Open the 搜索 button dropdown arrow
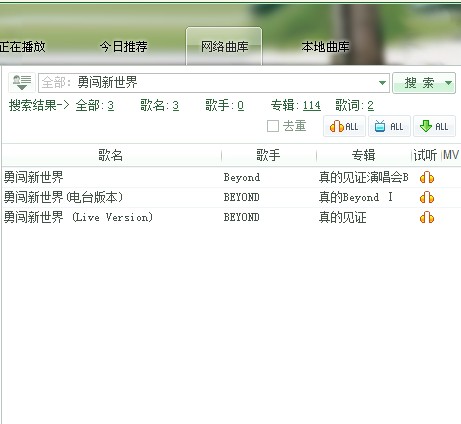 (448, 83)
